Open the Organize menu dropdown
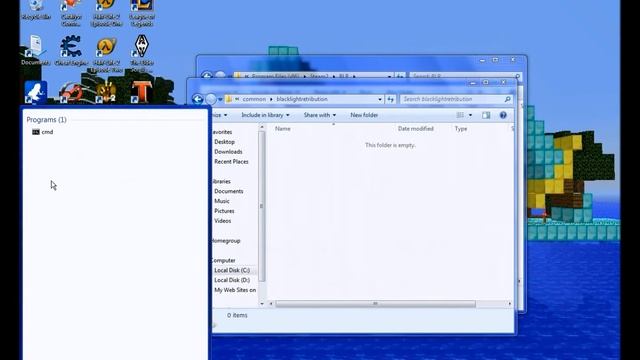This screenshot has height=360, width=640. (220, 115)
